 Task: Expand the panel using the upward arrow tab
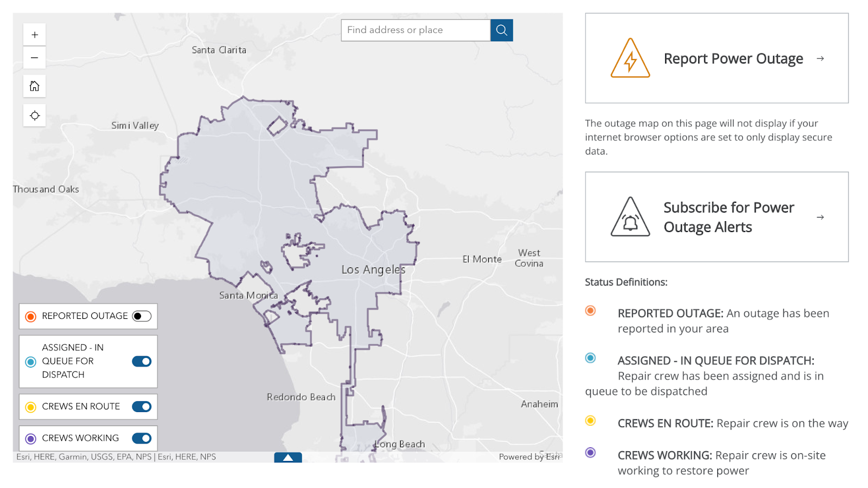point(288,458)
